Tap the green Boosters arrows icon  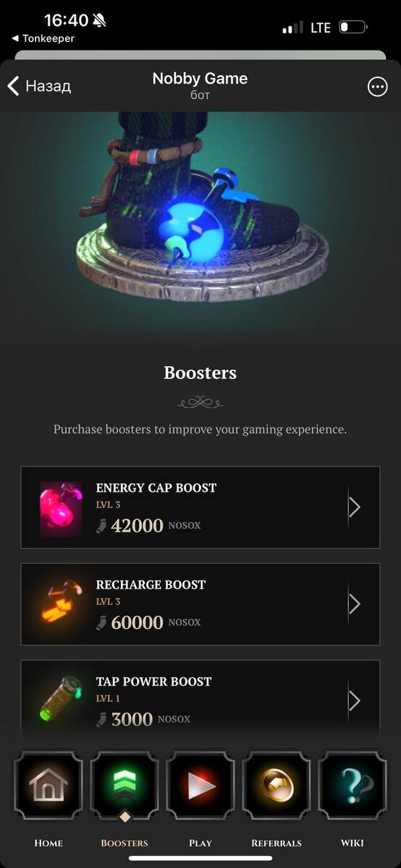124,786
